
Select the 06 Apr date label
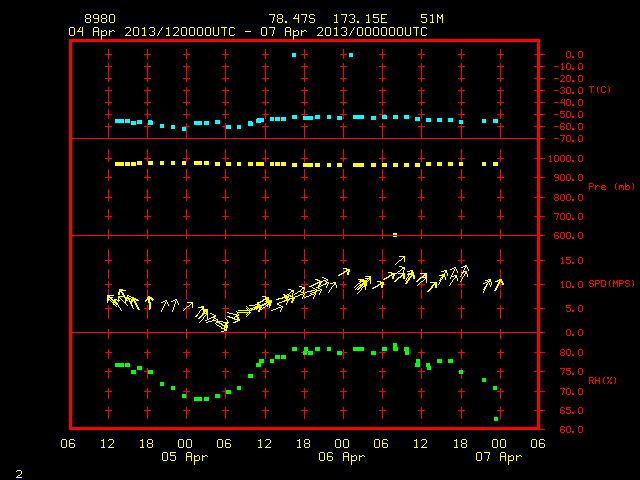point(341,457)
